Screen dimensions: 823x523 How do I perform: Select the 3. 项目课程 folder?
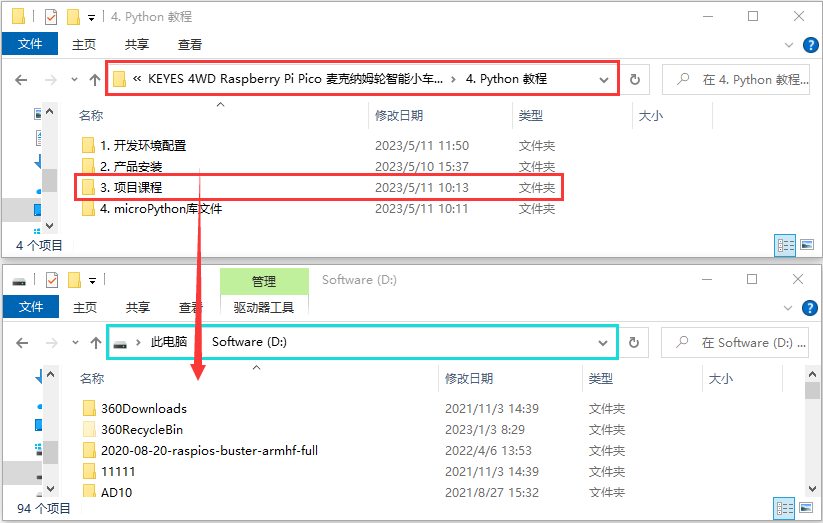pos(319,187)
